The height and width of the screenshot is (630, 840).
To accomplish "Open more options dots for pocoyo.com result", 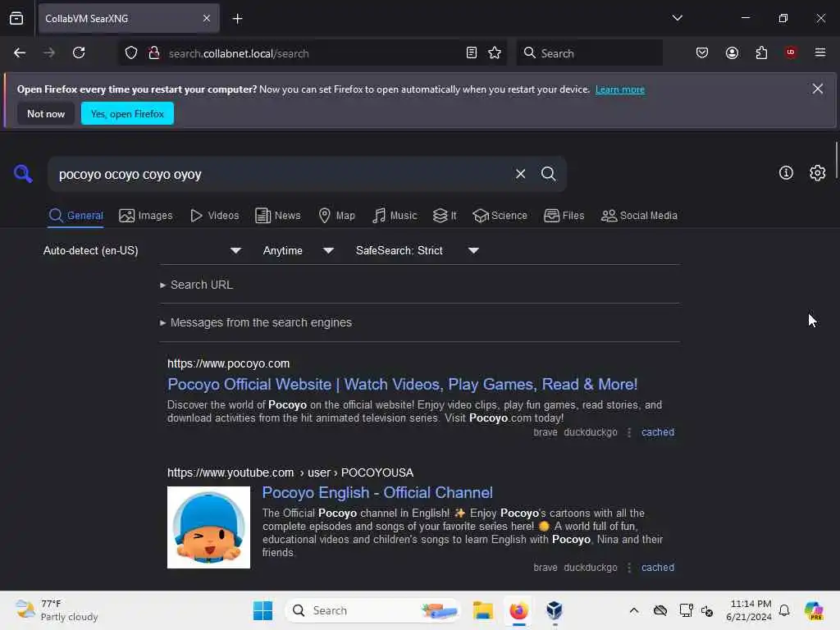I will pyautogui.click(x=629, y=432).
